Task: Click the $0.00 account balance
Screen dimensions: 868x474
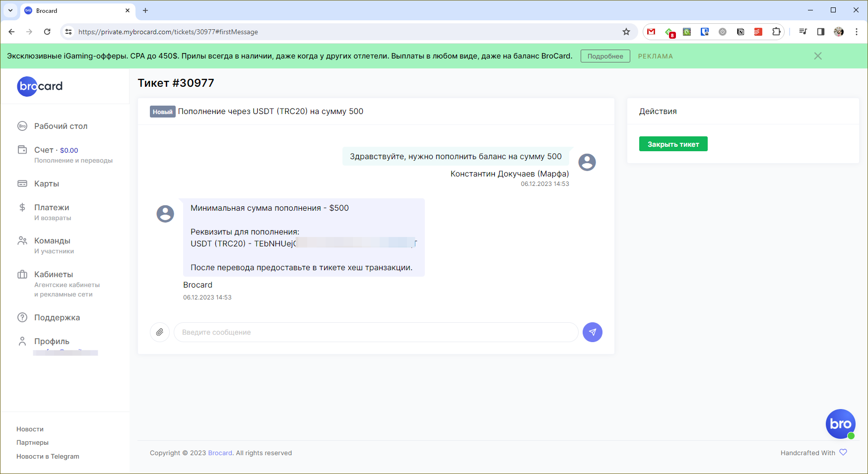Action: point(69,150)
